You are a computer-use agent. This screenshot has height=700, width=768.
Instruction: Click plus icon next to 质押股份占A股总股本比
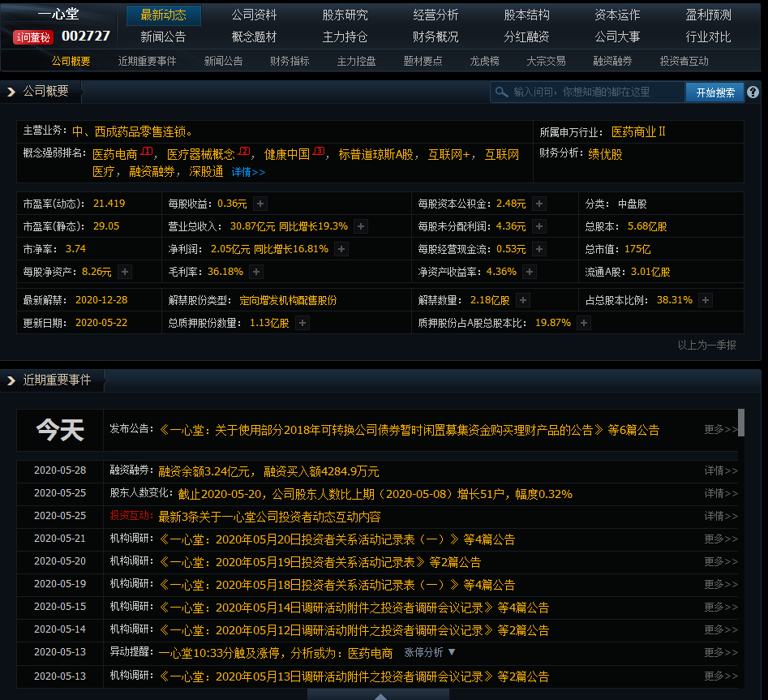(584, 324)
